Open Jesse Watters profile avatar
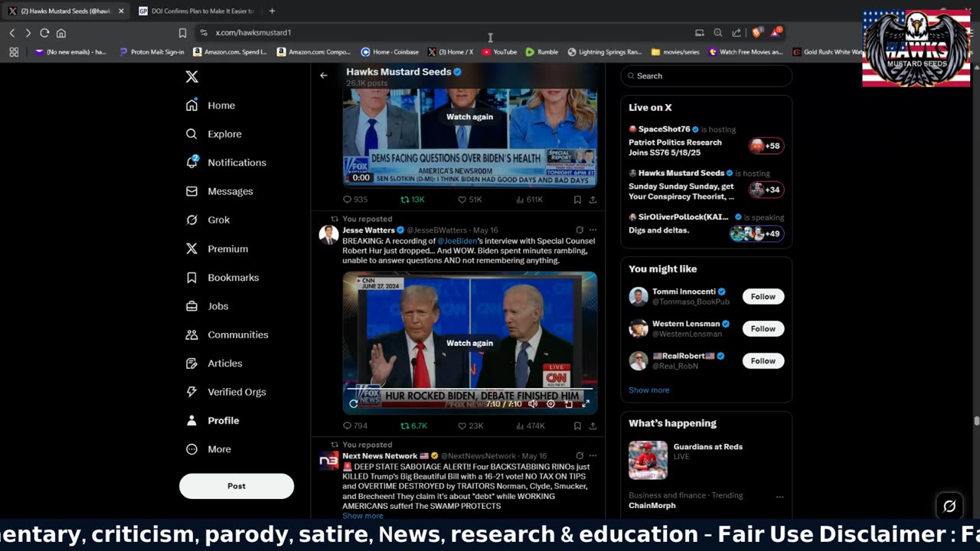The height and width of the screenshot is (551, 980). coord(328,235)
